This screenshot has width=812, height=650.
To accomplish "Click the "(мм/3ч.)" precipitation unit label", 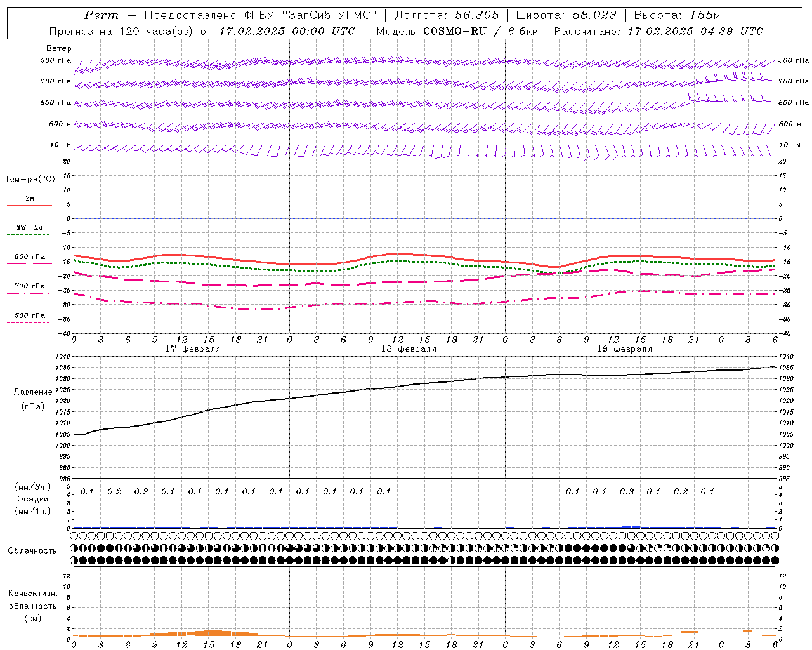I will coord(33,487).
